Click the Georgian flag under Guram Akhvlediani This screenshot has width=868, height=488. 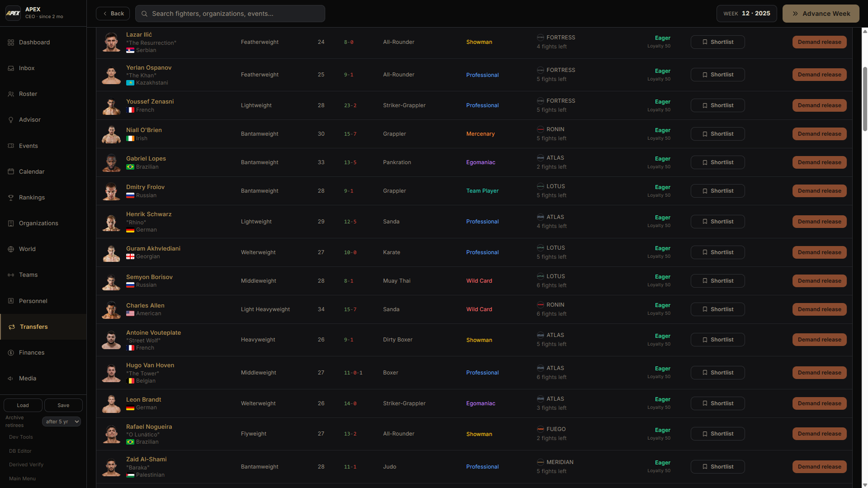(x=130, y=256)
